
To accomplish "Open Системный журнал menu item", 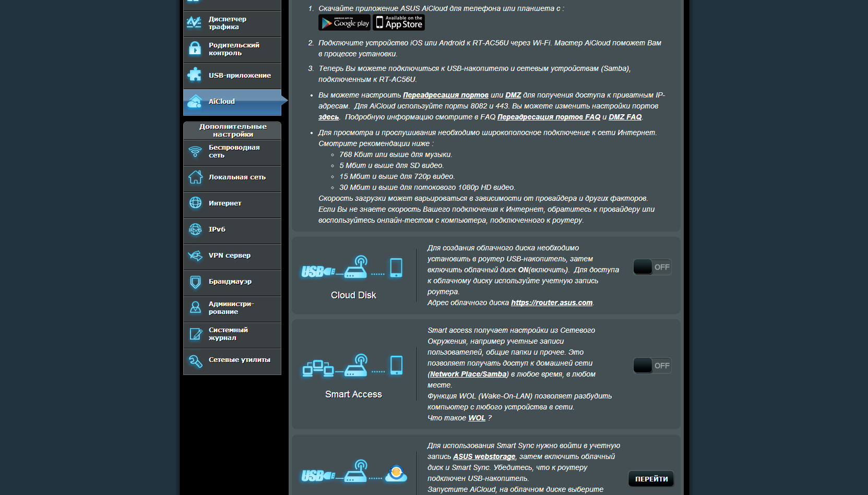I will [x=232, y=335].
